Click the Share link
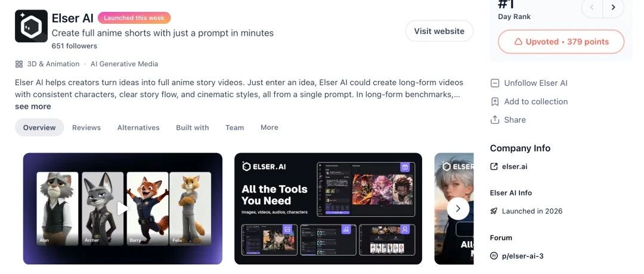 click(515, 120)
